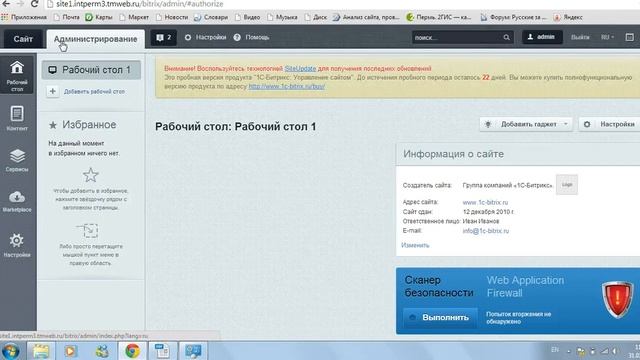The width and height of the screenshot is (640, 360).
Task: Click the browser address bar
Action: pos(343,4)
